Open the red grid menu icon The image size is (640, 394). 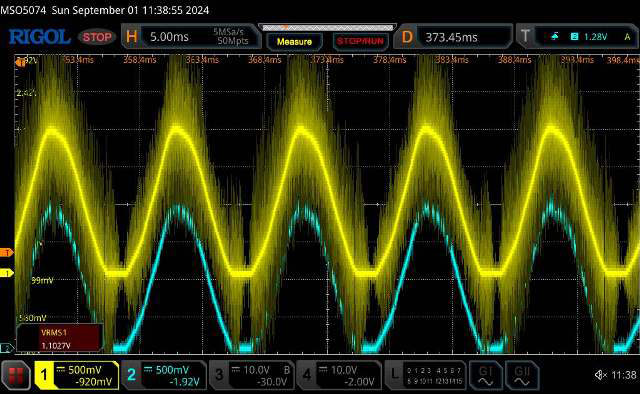coord(16,375)
